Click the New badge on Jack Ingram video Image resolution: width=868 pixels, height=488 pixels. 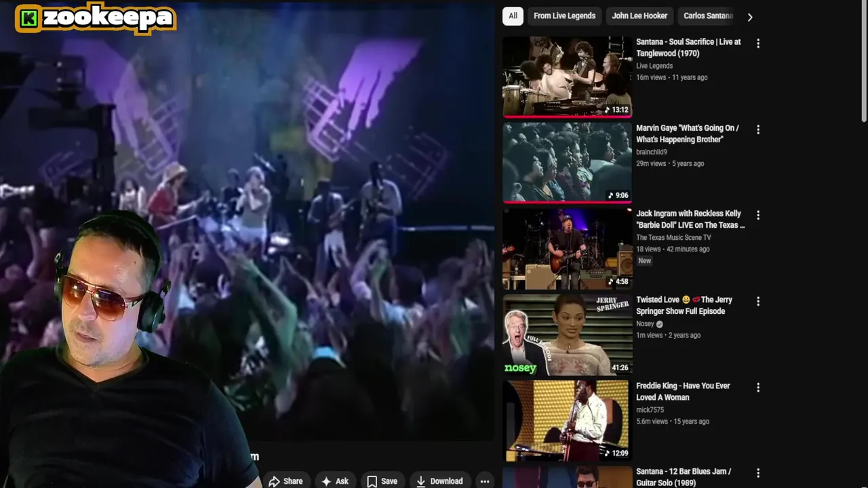[644, 261]
